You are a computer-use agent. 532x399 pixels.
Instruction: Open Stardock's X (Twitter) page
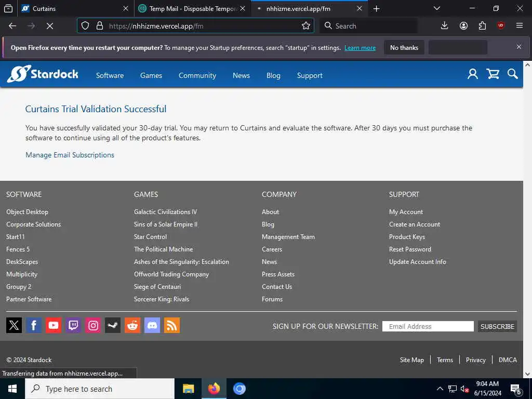point(14,325)
